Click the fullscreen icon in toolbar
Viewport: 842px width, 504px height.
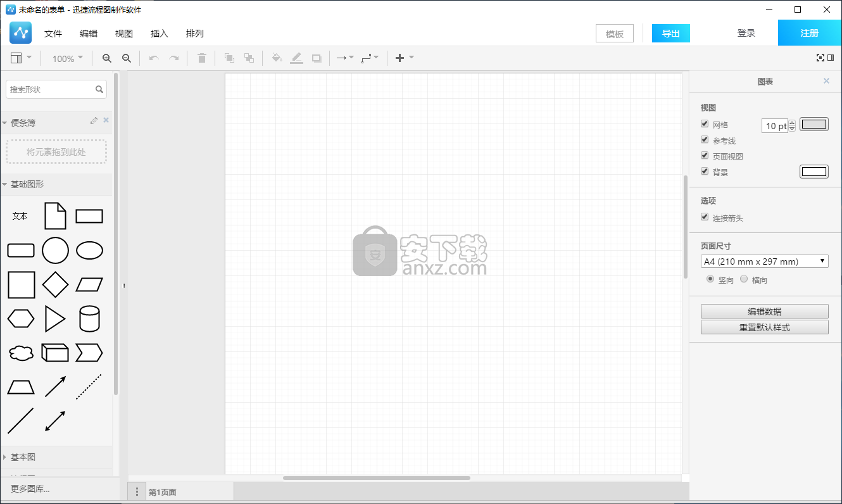pos(820,58)
